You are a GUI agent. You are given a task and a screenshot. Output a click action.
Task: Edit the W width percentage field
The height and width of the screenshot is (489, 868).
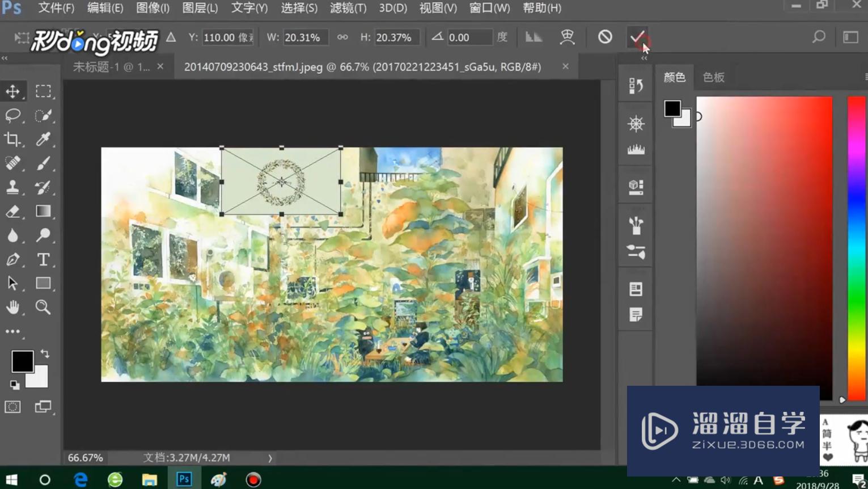pos(306,37)
